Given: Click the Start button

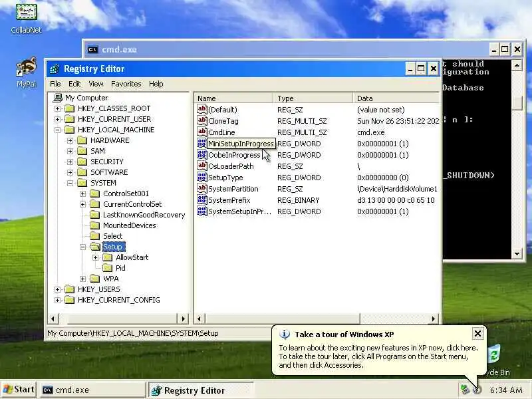Looking at the screenshot, I should point(19,390).
